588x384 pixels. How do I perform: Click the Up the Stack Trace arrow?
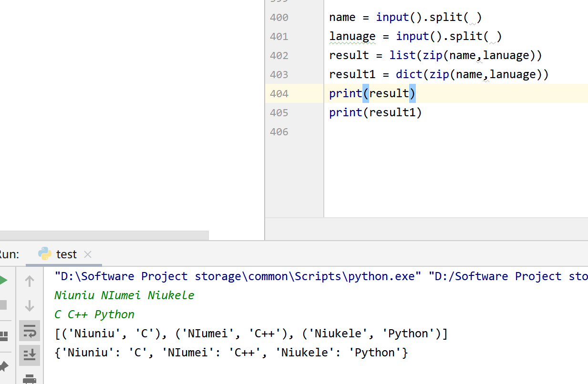click(x=30, y=281)
